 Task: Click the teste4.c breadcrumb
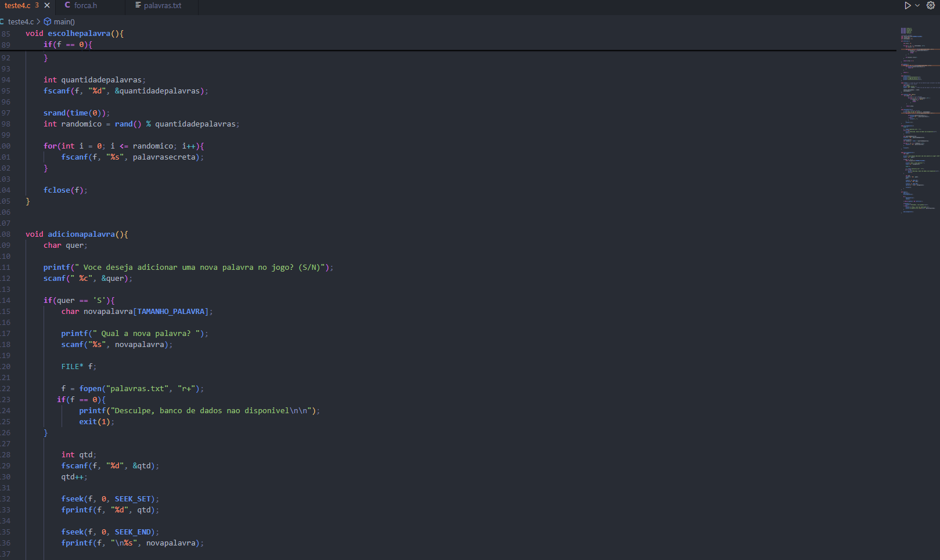(x=21, y=21)
